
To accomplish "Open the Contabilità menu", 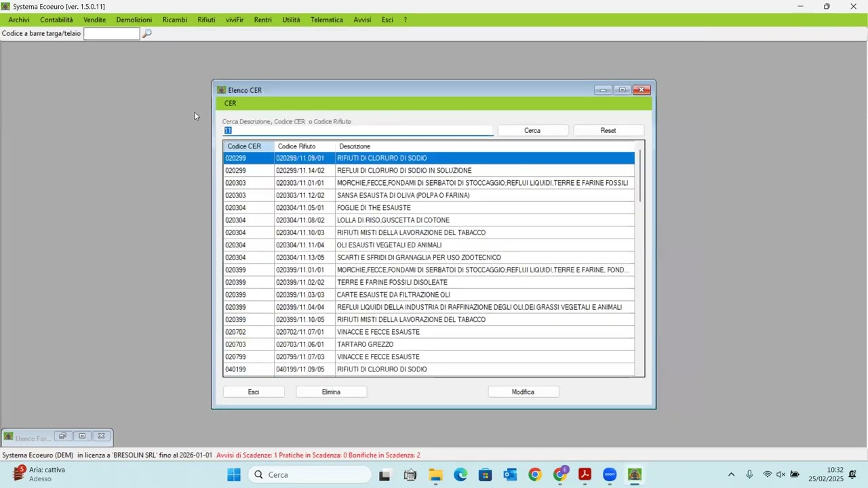I will pos(56,20).
